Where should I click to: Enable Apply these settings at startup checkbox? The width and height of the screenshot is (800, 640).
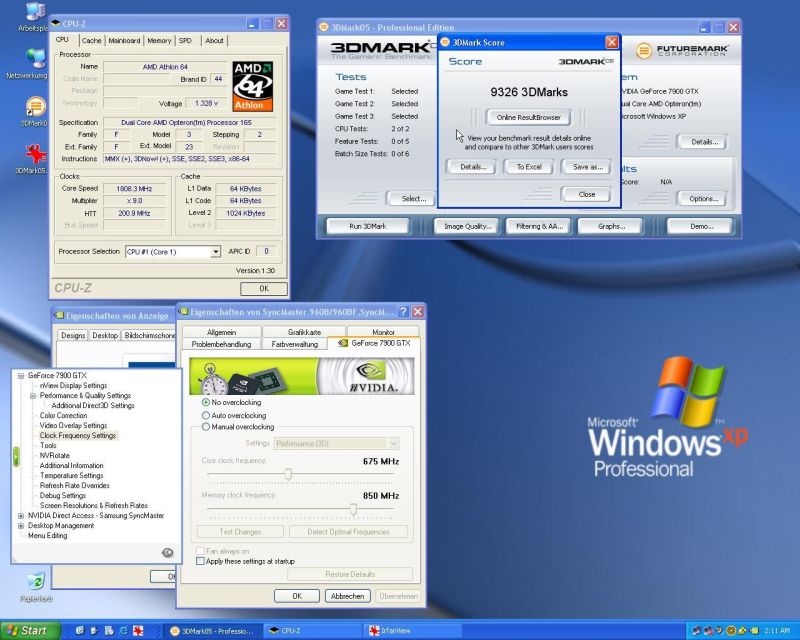[201, 561]
